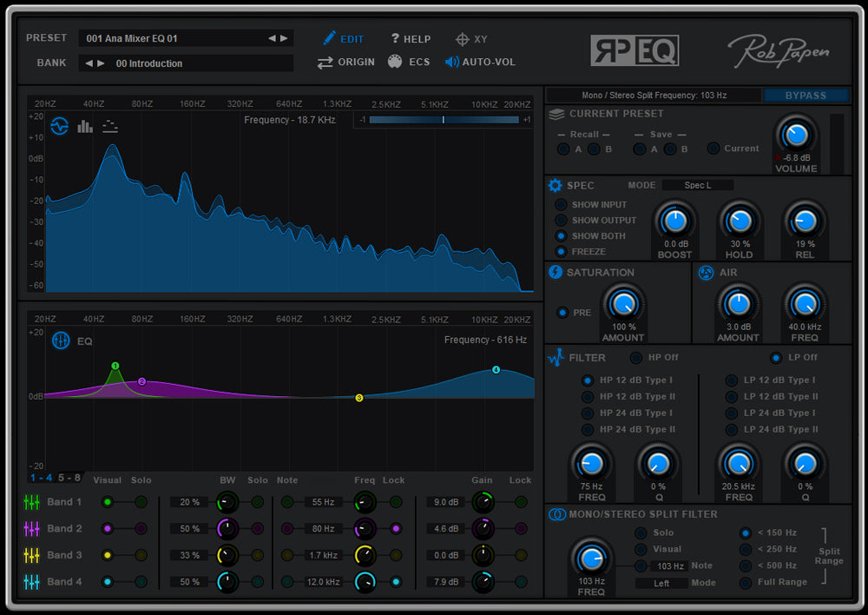Select the bar graph spectrum display icon
The image size is (868, 615).
tap(84, 126)
